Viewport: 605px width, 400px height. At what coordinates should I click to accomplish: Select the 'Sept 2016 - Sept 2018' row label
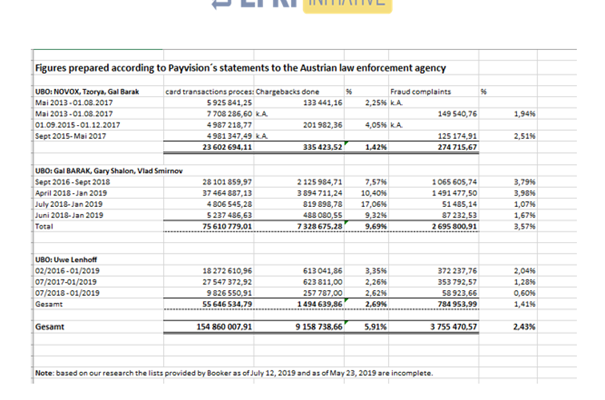click(x=73, y=182)
